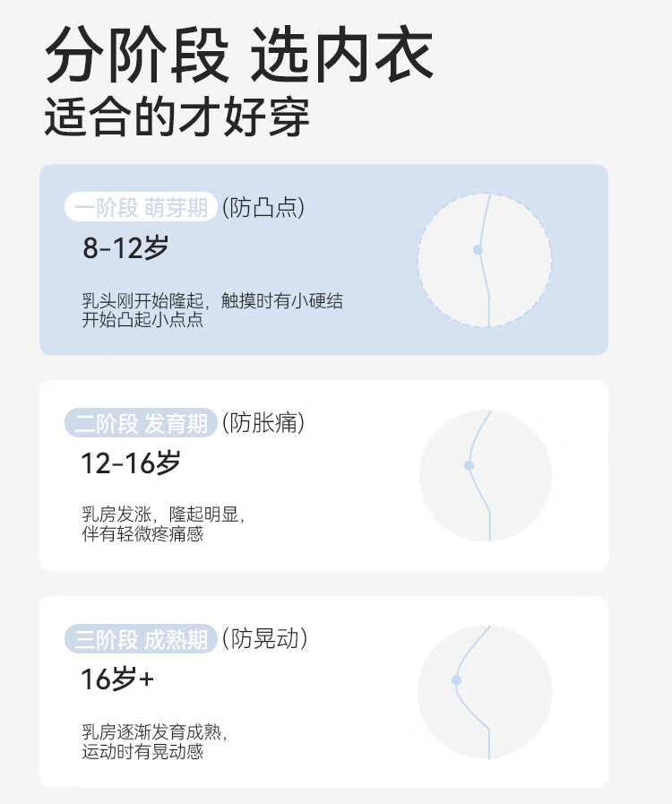Viewport: 672px width, 804px height.
Task: Click the stage two circular silhouette icon
Action: (485, 475)
